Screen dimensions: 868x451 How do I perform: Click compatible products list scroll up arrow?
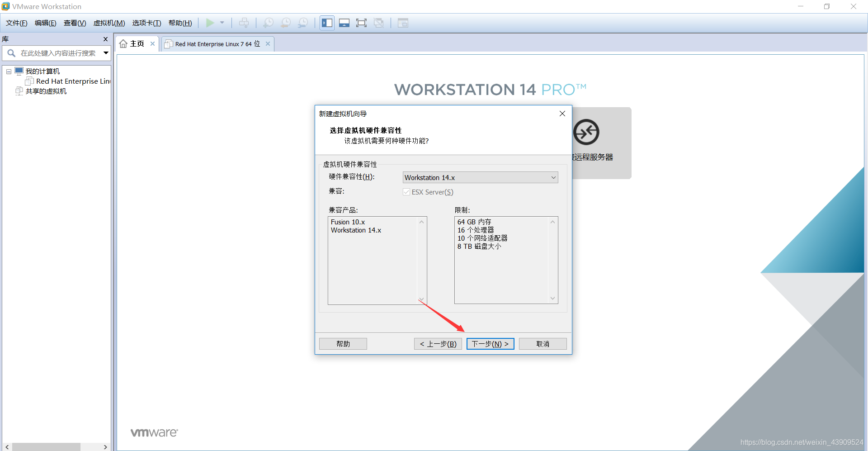pos(421,222)
